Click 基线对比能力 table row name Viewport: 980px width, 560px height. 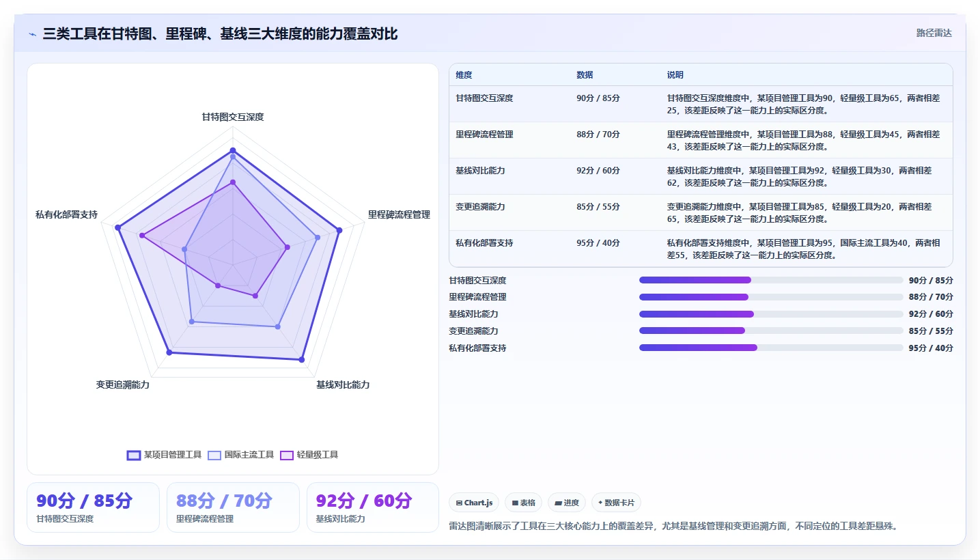point(480,171)
